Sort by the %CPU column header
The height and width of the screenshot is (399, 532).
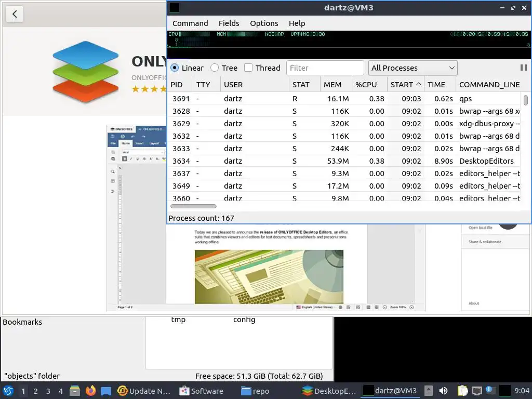pos(369,85)
